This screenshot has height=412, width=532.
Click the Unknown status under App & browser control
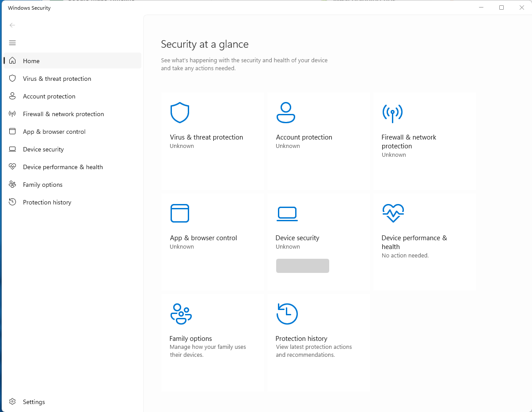point(182,246)
